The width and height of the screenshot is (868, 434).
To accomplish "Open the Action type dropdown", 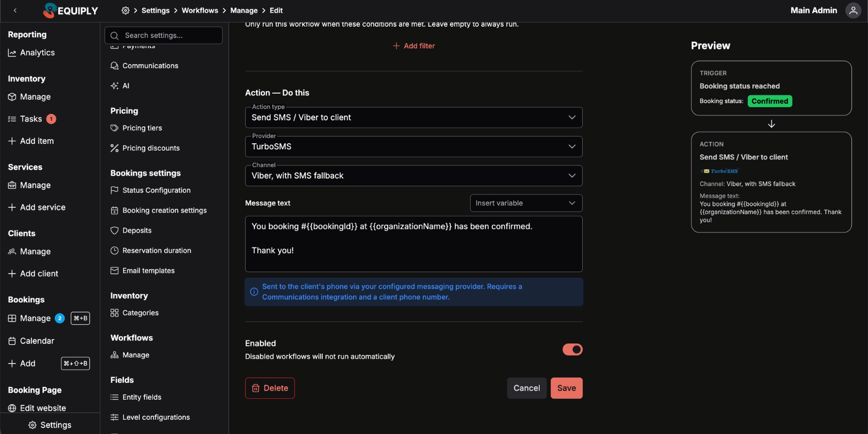I will tap(414, 118).
